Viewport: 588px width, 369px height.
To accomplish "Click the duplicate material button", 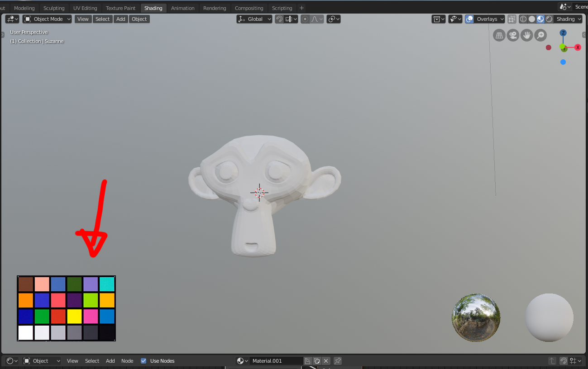I will click(317, 361).
